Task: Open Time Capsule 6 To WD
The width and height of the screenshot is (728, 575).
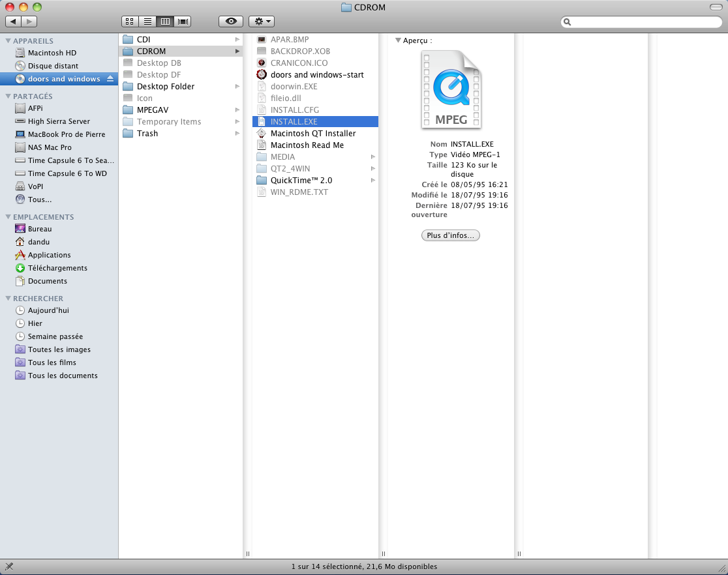Action: point(59,173)
